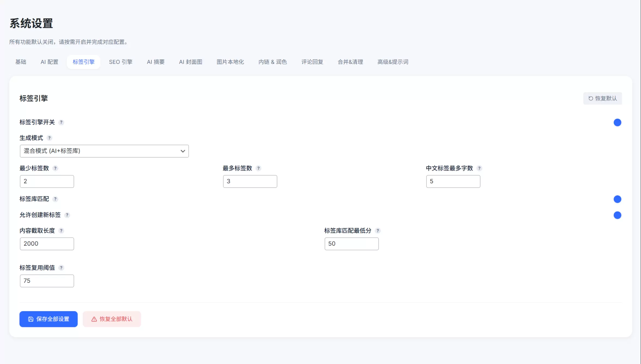Toggle the 标签库匹配 switch

coord(617,199)
